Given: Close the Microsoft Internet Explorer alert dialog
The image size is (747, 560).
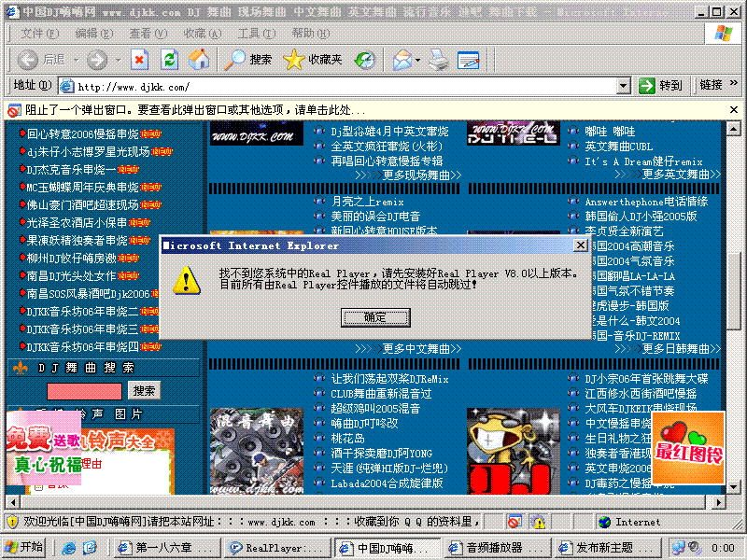Looking at the screenshot, I should click(x=580, y=245).
